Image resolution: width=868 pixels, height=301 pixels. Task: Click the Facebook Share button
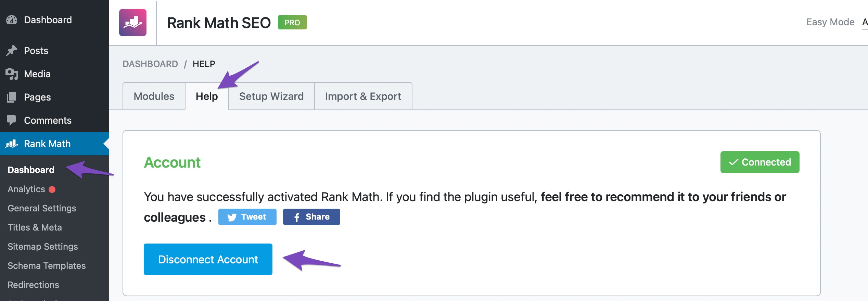click(311, 217)
